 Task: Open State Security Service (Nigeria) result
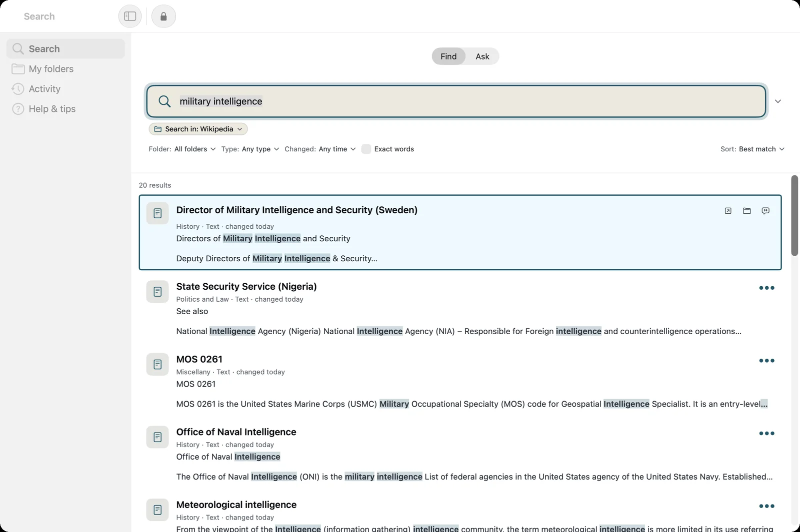pos(246,286)
